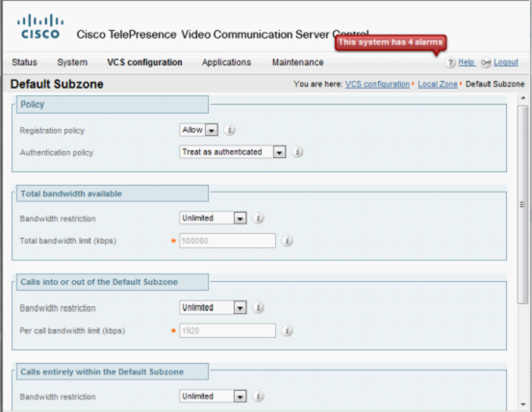Click Total bandwidth limit (kbps) label
This screenshot has width=532, height=412.
(68, 241)
